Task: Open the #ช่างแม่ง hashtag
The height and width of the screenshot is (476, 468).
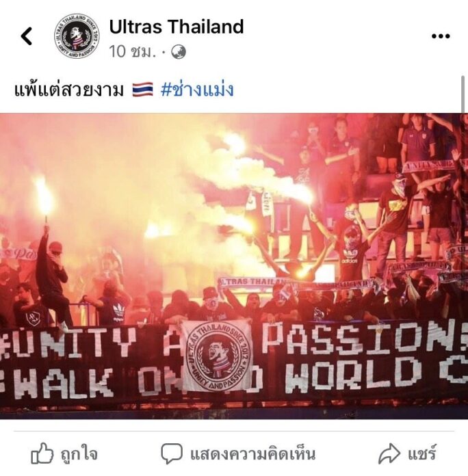Action: 197,90
